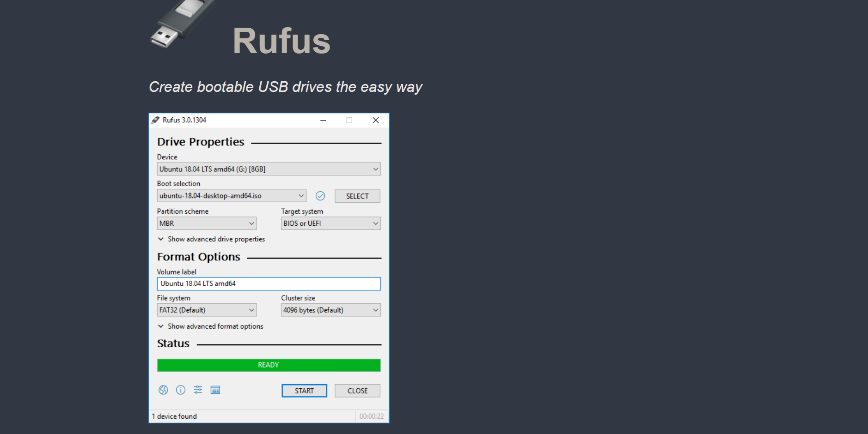868x434 pixels.
Task: Open Rufus settings via sliders icon
Action: (198, 390)
